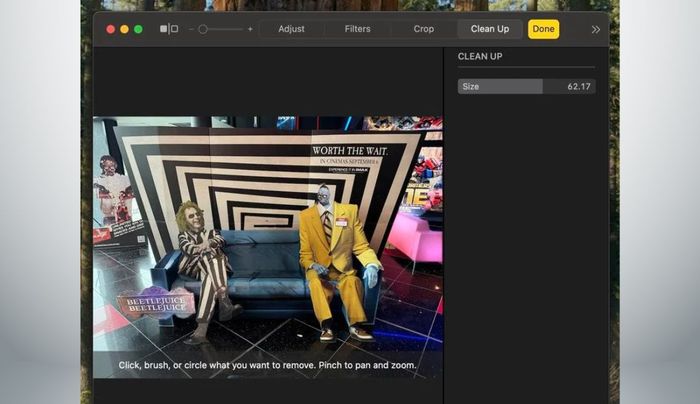The image size is (700, 404).
Task: Select the Crop tab
Action: 423,29
